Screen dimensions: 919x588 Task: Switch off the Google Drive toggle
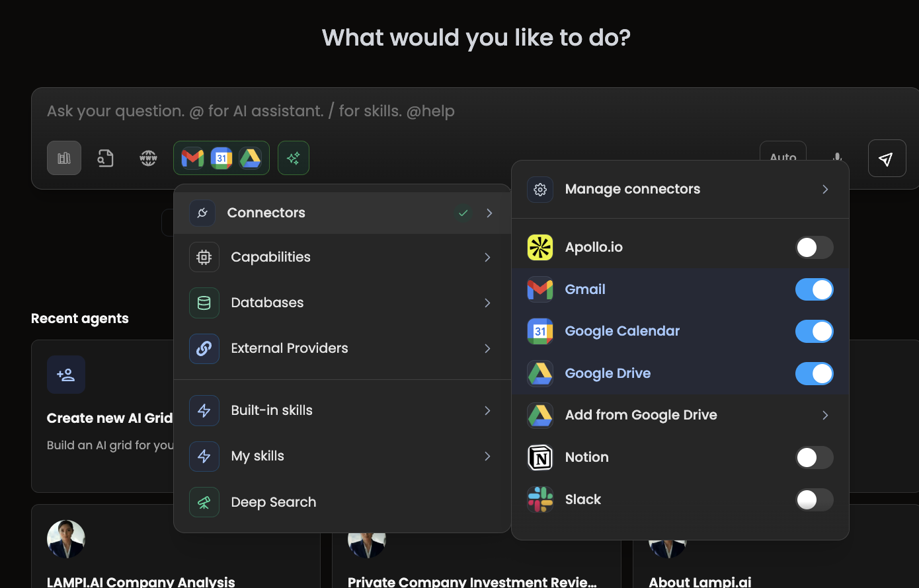coord(814,373)
